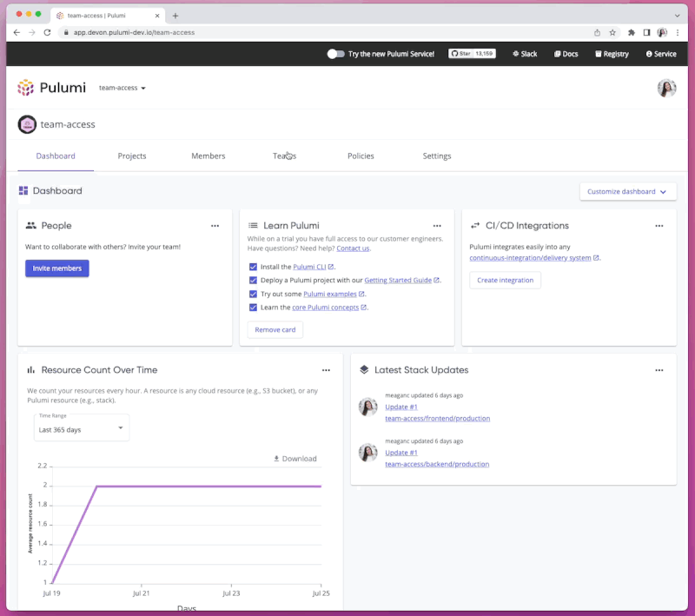The height and width of the screenshot is (616, 695).
Task: Click the share icon in address bar
Action: [x=597, y=32]
